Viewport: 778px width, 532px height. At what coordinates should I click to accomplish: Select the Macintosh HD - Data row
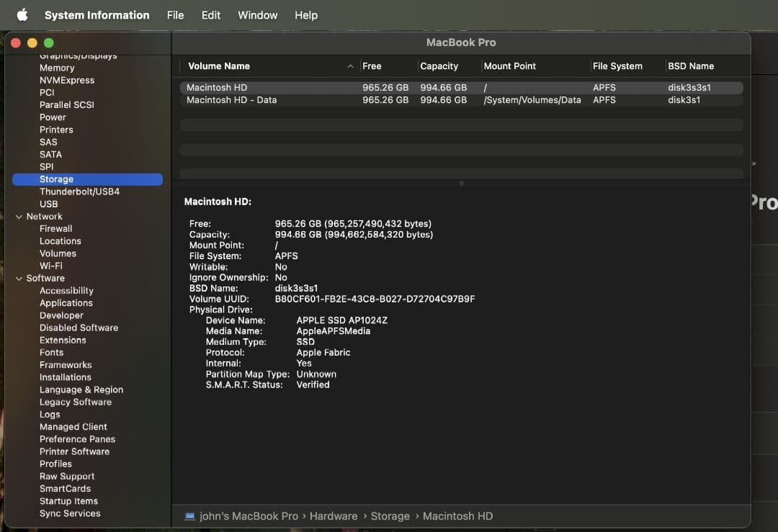tap(462, 100)
